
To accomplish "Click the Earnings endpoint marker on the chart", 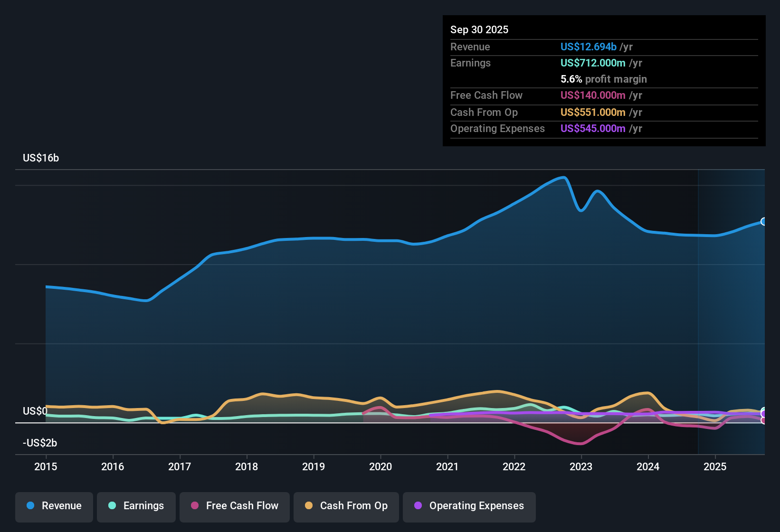I will (764, 409).
